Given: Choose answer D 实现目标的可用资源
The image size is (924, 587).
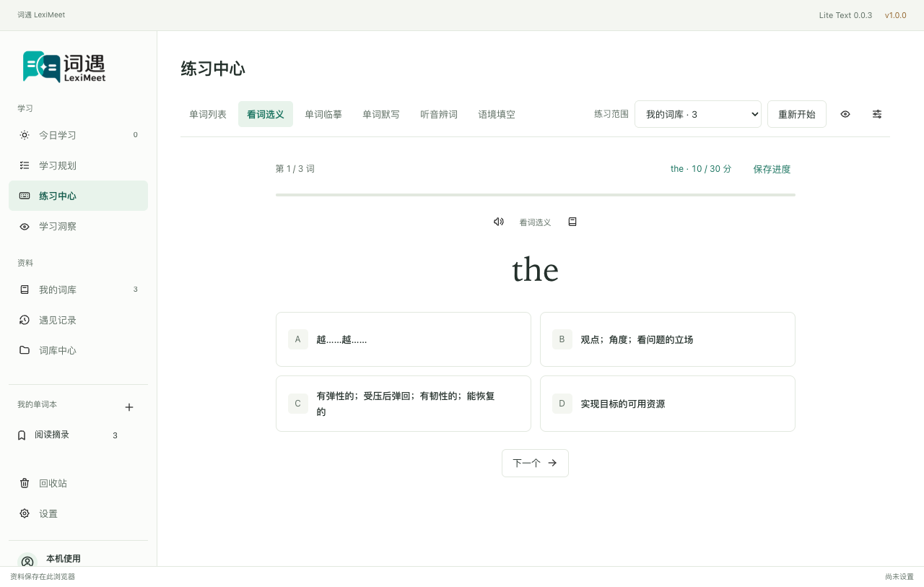Looking at the screenshot, I should tap(668, 404).
